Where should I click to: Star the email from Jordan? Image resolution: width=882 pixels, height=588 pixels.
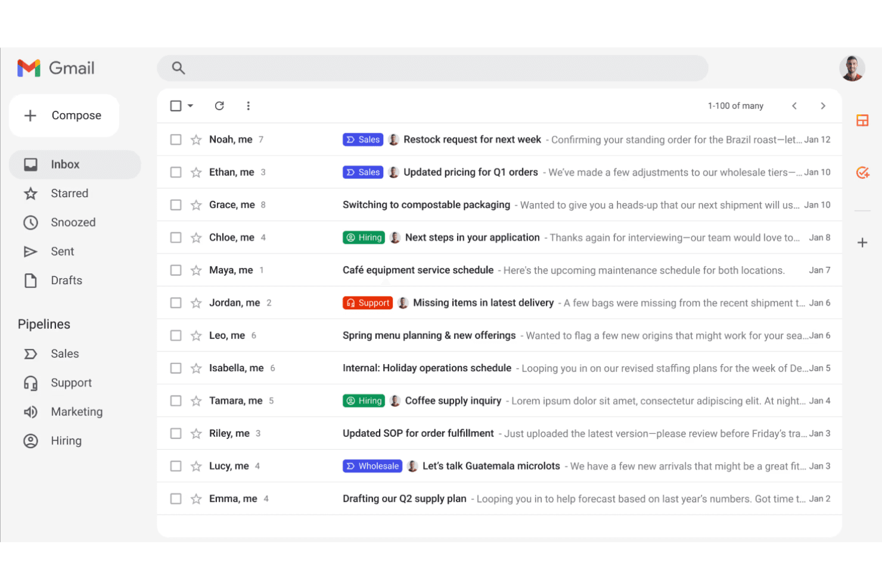tap(196, 303)
